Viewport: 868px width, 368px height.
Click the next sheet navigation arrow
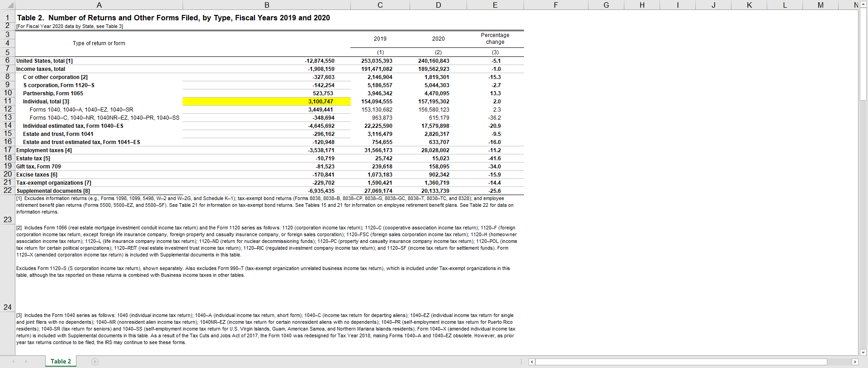[26, 362]
